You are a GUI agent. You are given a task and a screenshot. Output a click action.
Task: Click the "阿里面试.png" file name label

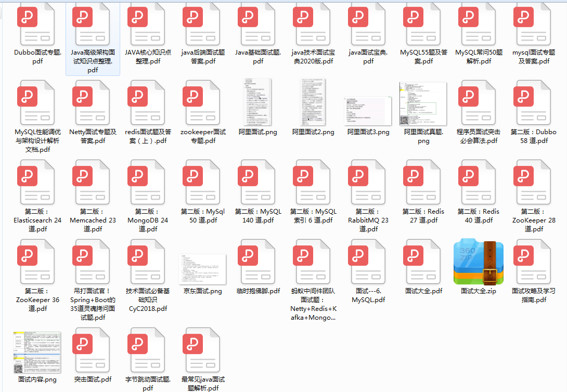click(258, 132)
